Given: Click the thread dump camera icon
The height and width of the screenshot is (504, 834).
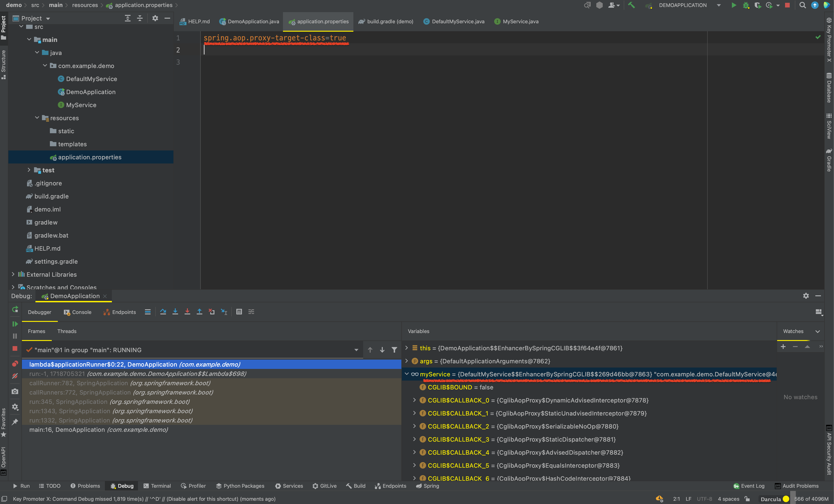Looking at the screenshot, I should [x=15, y=391].
